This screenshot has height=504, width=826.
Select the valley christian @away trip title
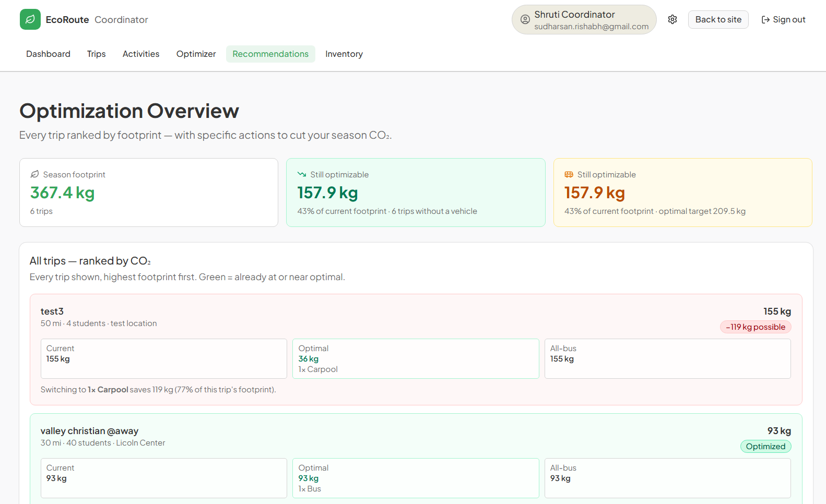[x=89, y=431]
